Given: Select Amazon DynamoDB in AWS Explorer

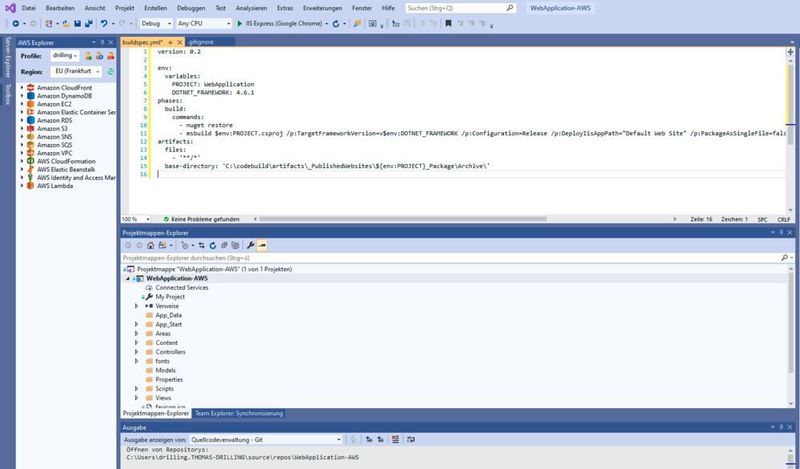Looking at the screenshot, I should [64, 95].
